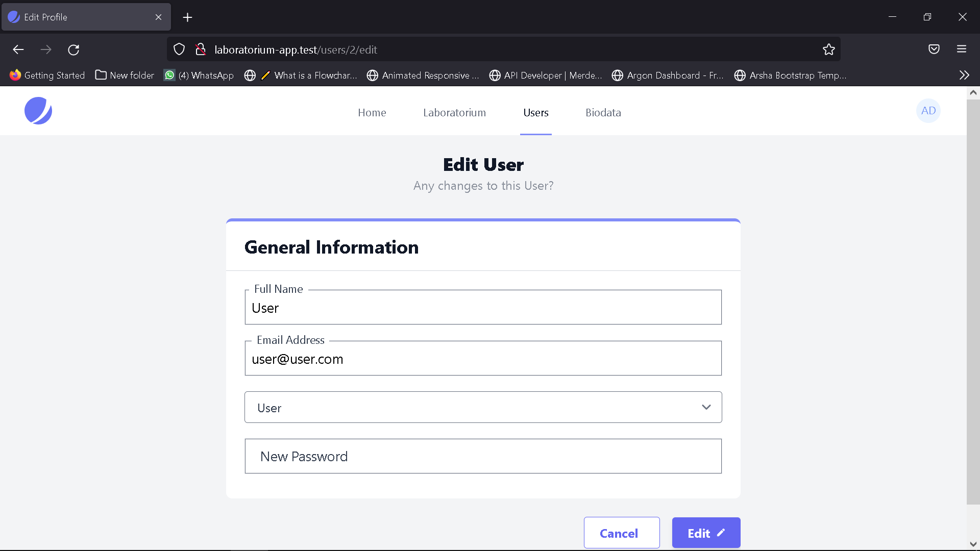The height and width of the screenshot is (551, 980).
Task: Switch to the Laboratorium tab
Action: tap(454, 113)
